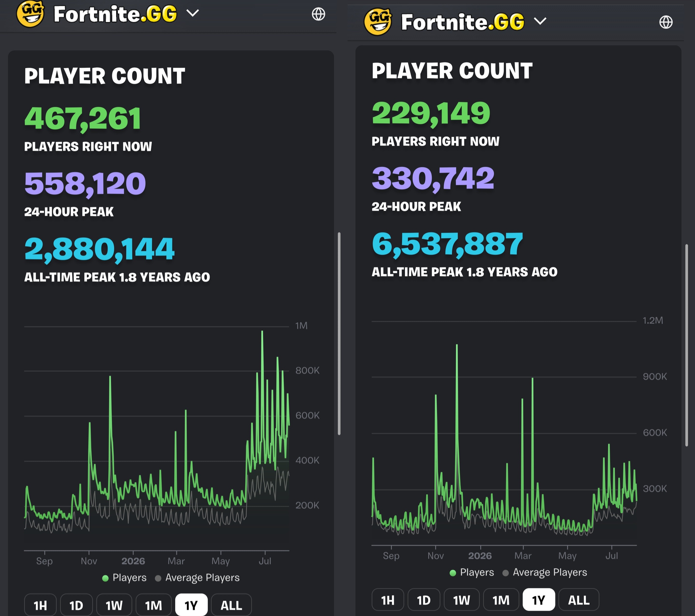Screen dimensions: 695x616
Task: Click ALL-TIME PEAK label under 2,880,144
Action: 117,277
